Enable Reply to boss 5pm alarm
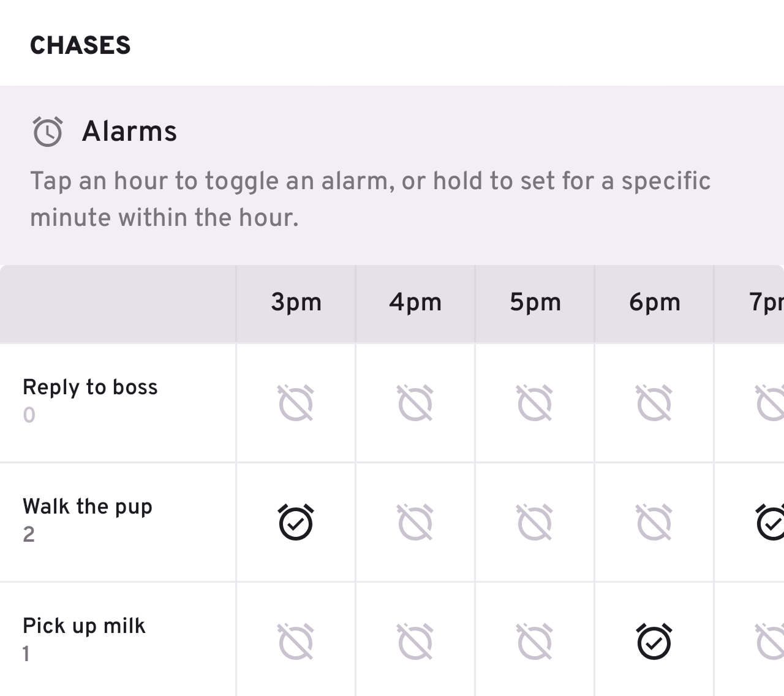Image resolution: width=784 pixels, height=696 pixels. [535, 403]
